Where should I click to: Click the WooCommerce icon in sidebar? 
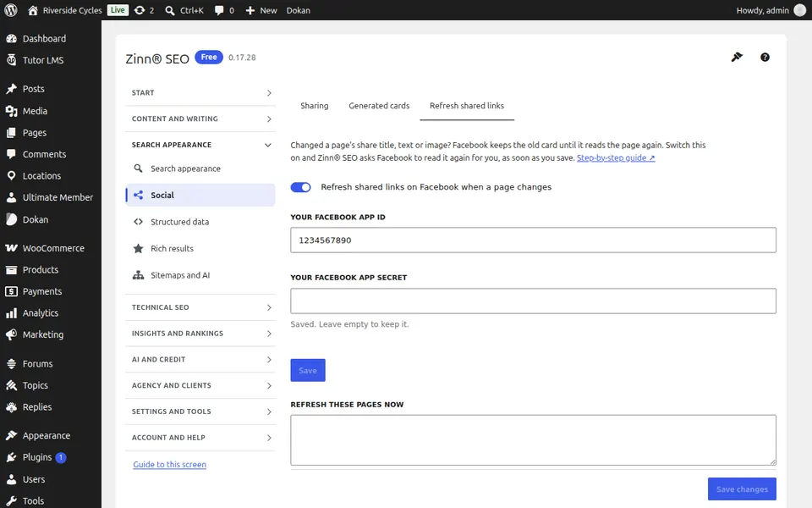(11, 248)
